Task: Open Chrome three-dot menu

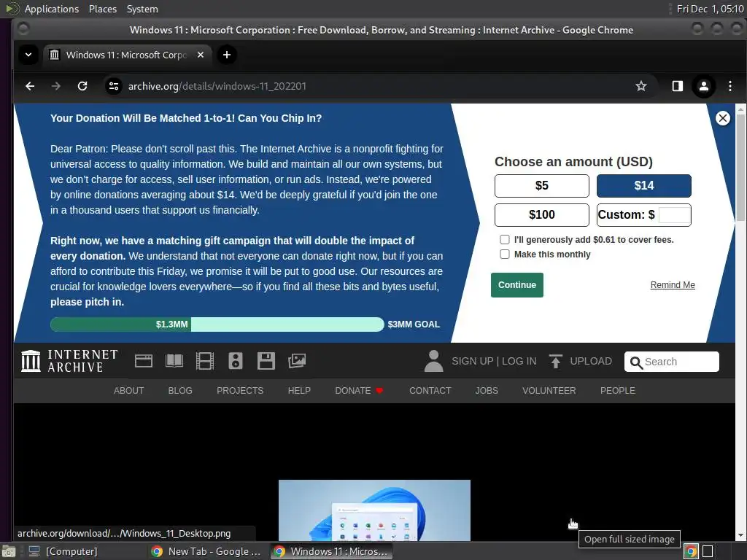Action: [x=729, y=86]
